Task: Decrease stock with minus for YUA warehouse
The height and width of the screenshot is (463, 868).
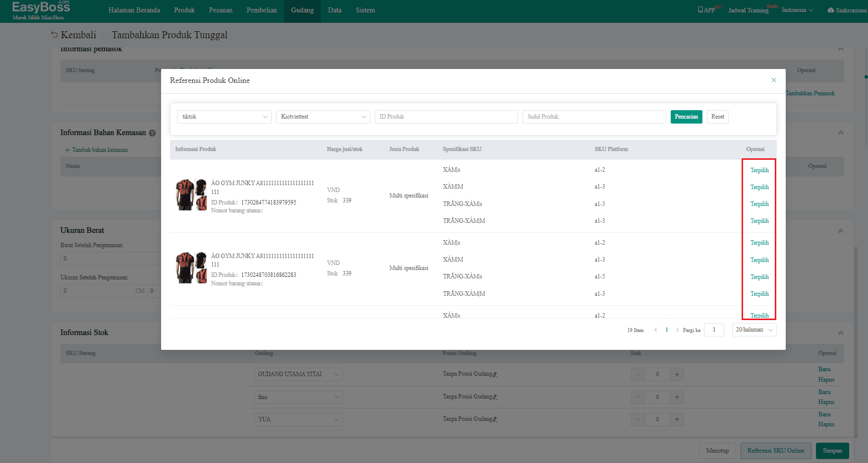Action: pos(638,419)
